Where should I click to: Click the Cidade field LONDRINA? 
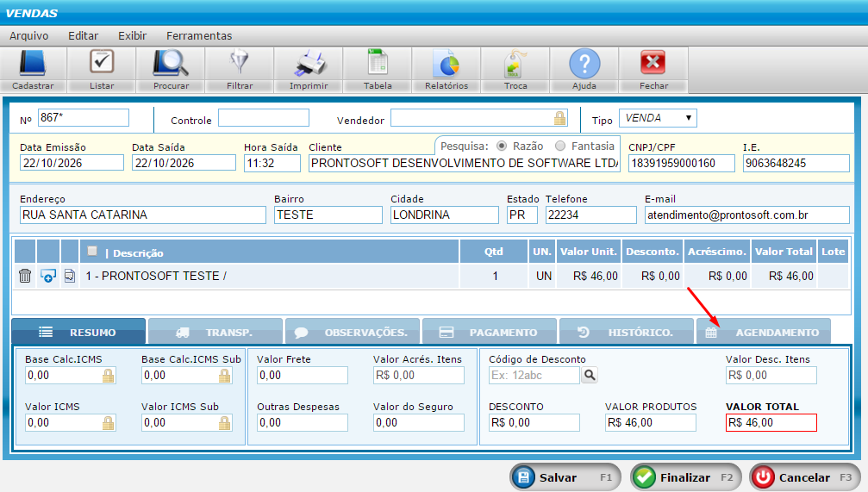point(445,215)
